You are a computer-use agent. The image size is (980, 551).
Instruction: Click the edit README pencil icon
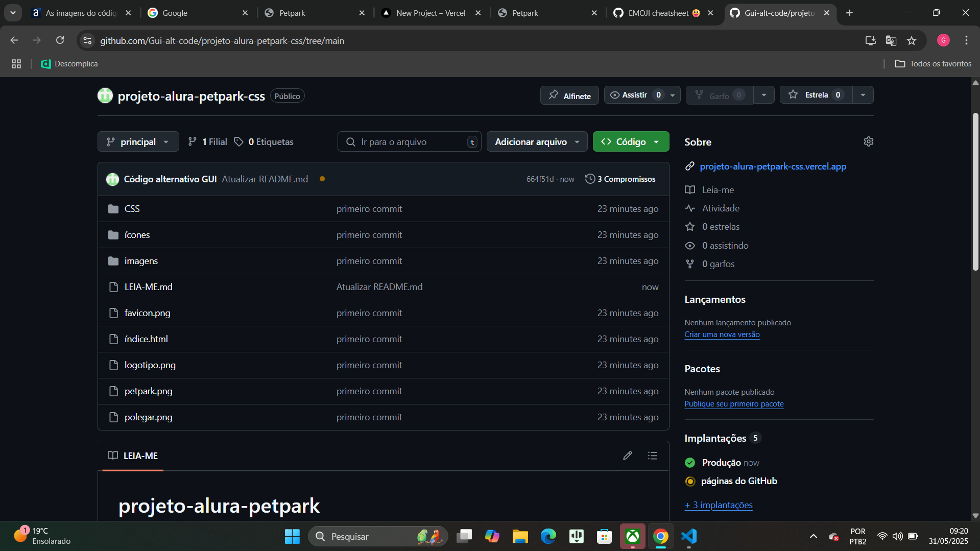click(628, 456)
